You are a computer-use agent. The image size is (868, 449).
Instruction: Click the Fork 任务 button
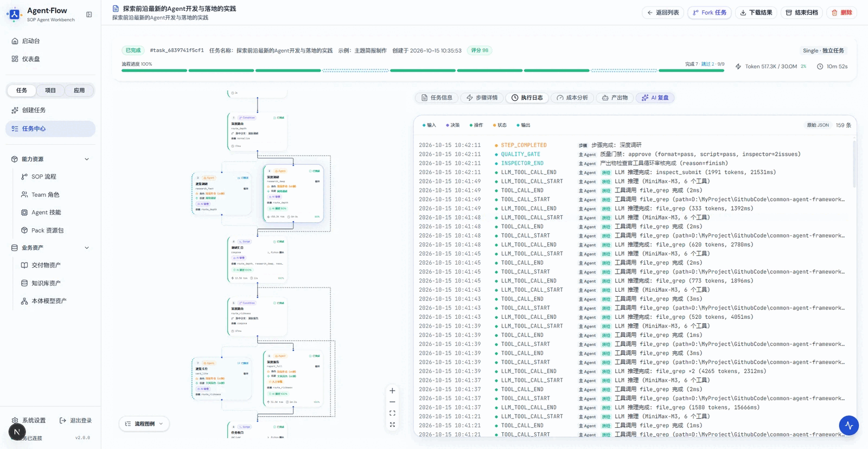[x=710, y=12]
